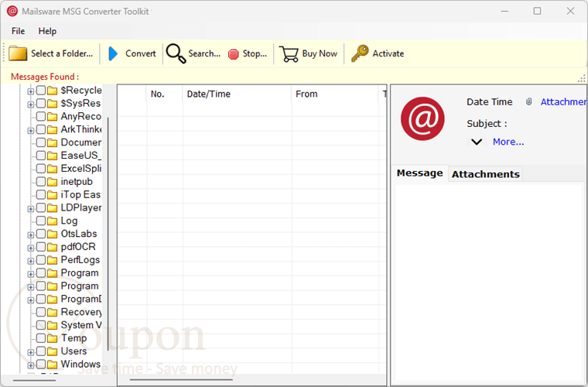Click the Attachments link in header
Viewport: 588px width, 387px height.
(563, 101)
